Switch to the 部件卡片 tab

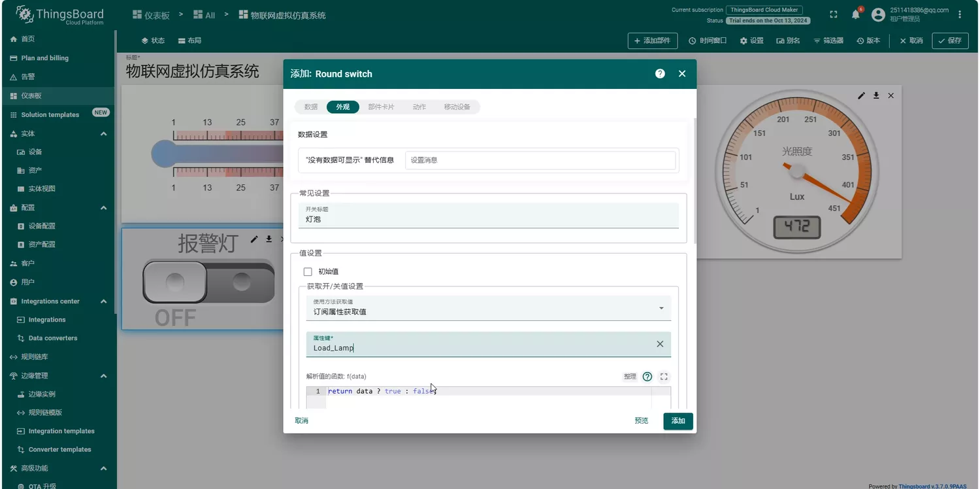(x=381, y=107)
